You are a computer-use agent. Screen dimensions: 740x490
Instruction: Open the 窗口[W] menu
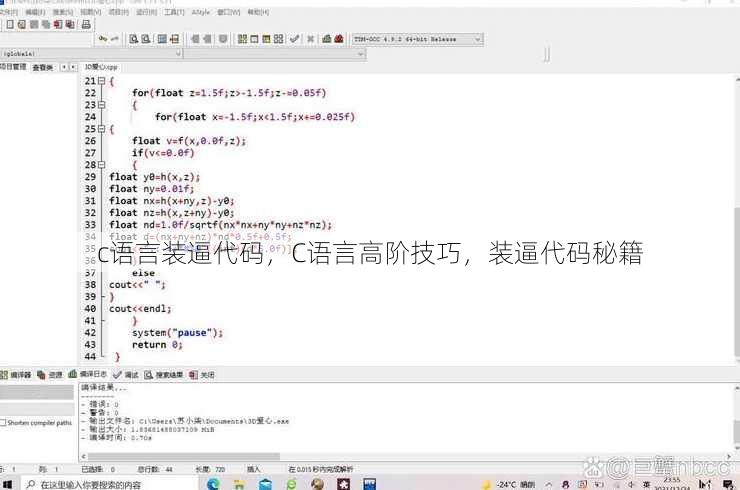tap(228, 12)
